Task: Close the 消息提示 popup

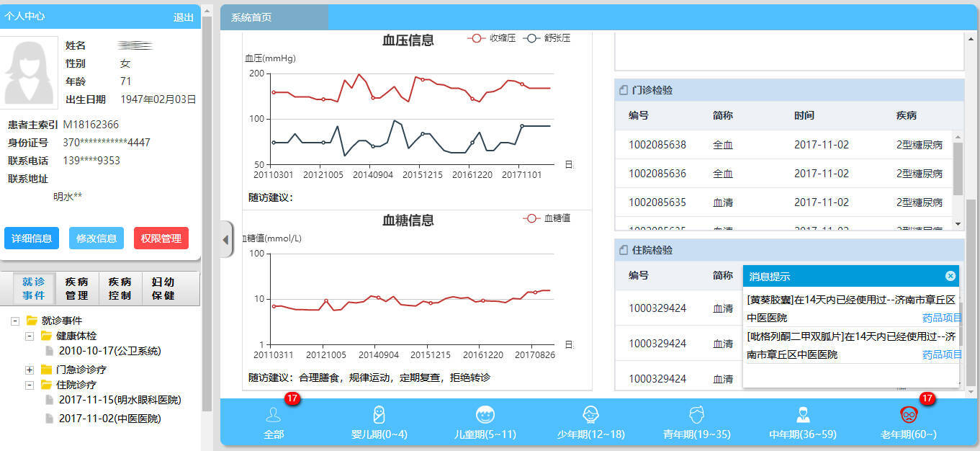Action: pos(950,276)
